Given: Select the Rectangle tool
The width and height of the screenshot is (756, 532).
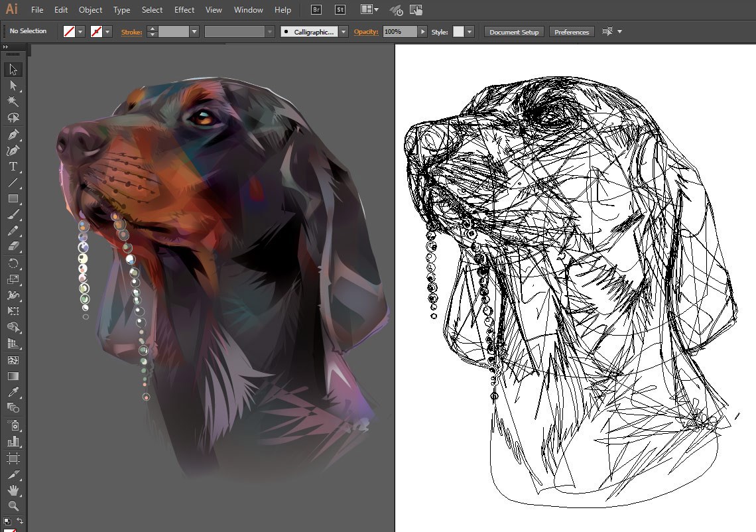Looking at the screenshot, I should pos(13,199).
